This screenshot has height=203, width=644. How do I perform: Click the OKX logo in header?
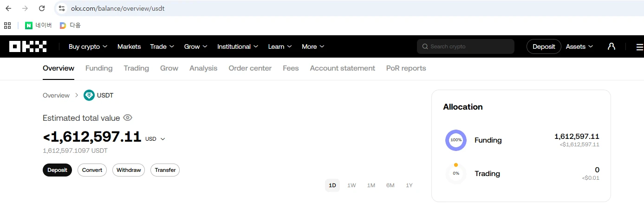click(x=28, y=46)
